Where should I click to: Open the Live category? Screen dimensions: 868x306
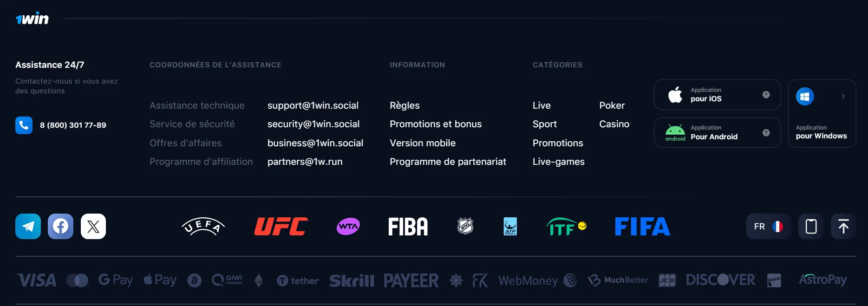point(542,105)
